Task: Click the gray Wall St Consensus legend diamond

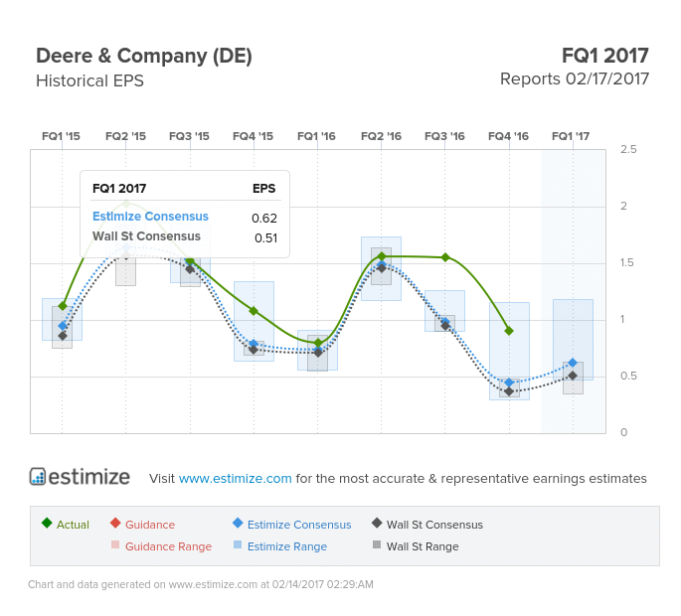Action: (x=377, y=523)
